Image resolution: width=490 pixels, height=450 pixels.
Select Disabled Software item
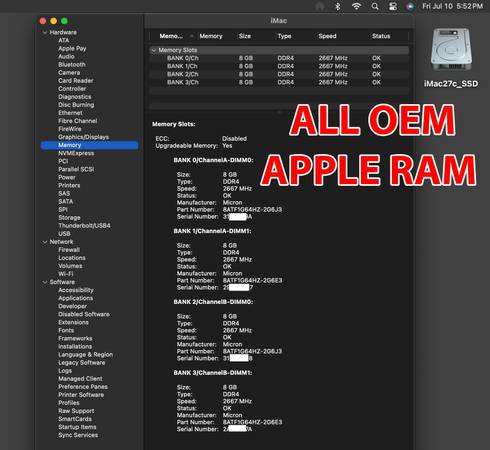(x=84, y=314)
